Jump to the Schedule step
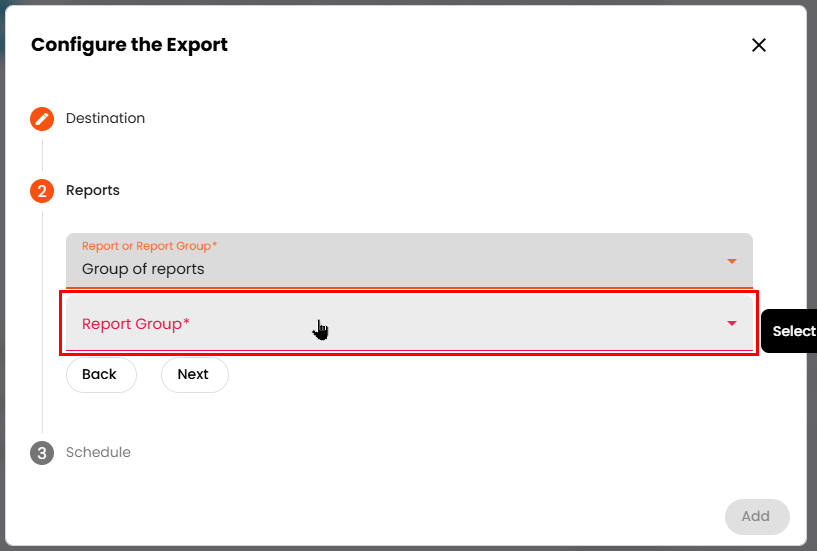817x551 pixels. click(x=98, y=452)
